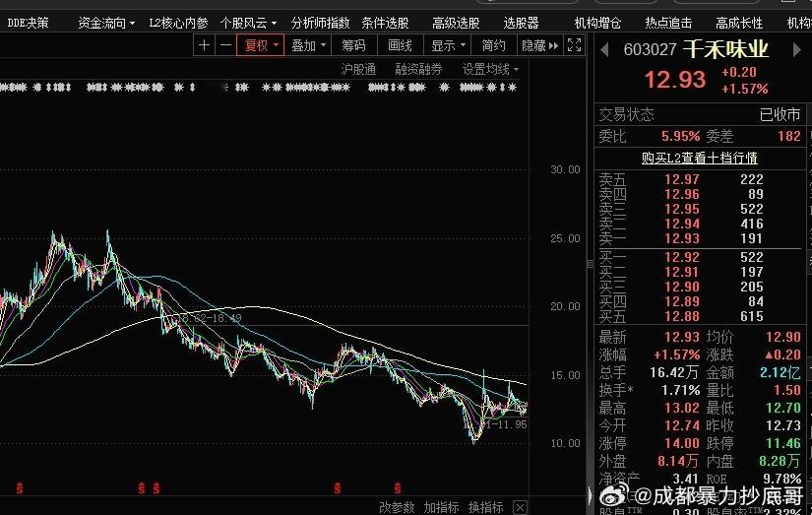812x515 pixels.
Task: Click the 卖三 ask price 12.95
Action: click(682, 210)
